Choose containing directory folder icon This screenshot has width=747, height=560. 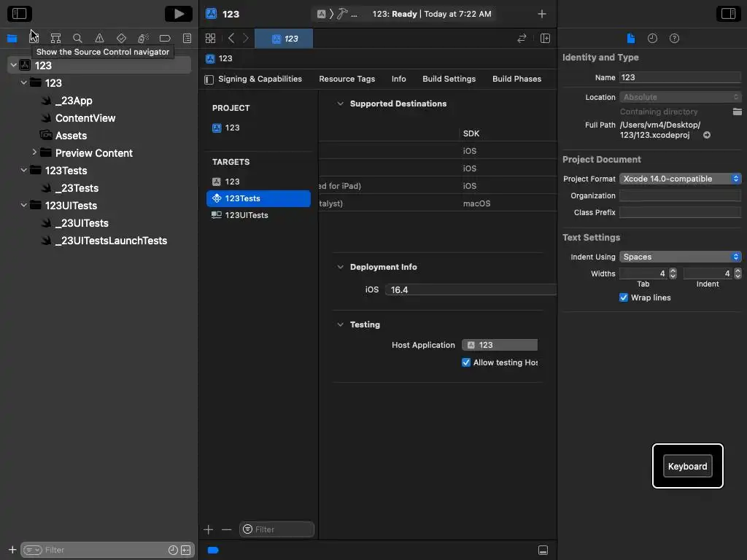(x=737, y=112)
